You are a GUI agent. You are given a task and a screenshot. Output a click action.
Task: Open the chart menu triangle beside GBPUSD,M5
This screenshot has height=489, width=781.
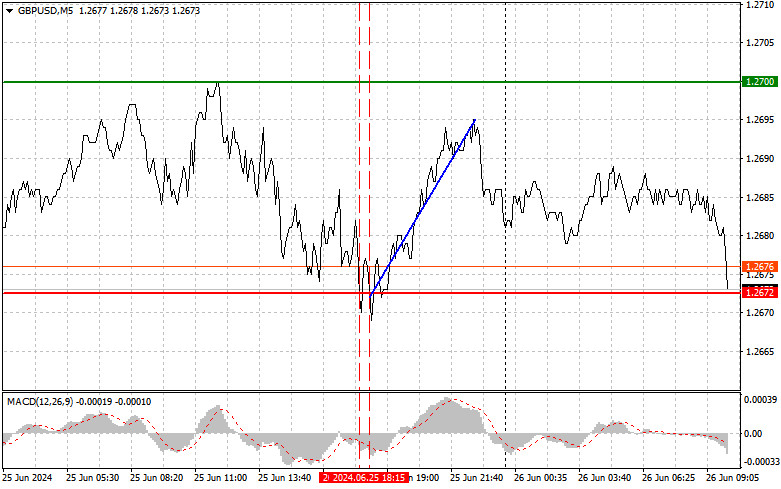coord(9,11)
